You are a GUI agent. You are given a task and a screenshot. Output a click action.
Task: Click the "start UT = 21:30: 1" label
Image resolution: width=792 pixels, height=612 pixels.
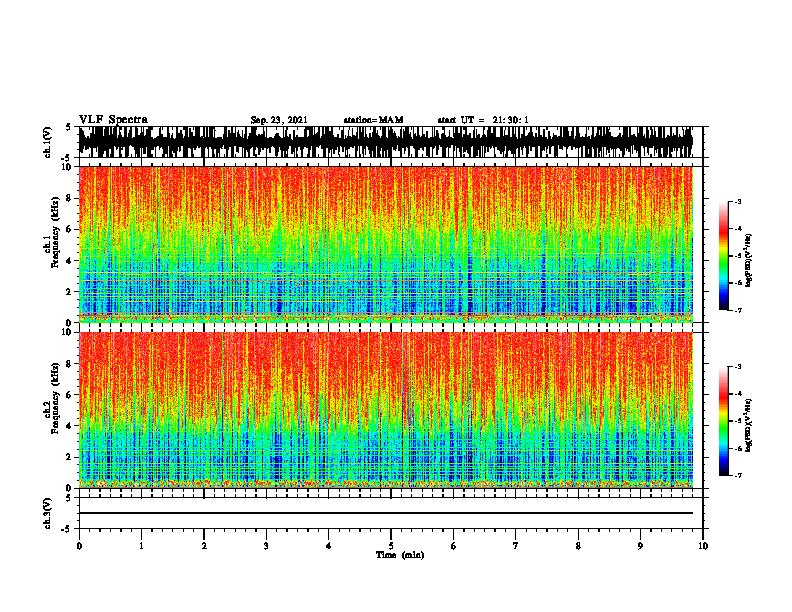483,120
